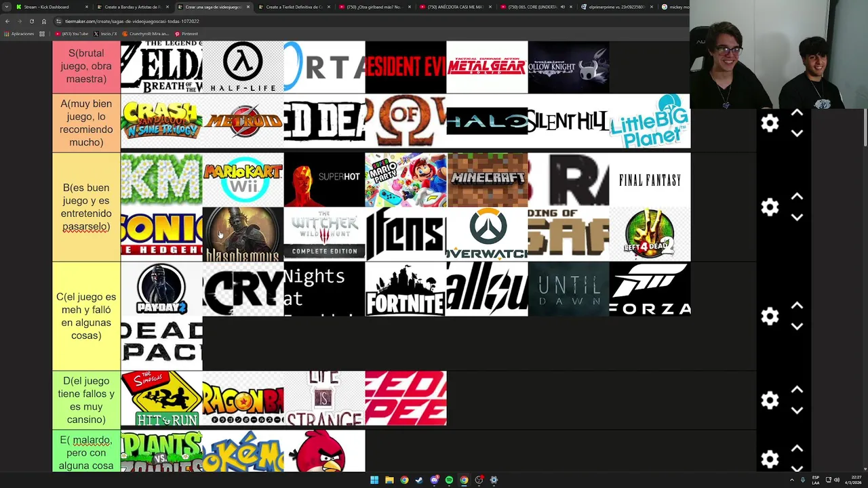Viewport: 868px width, 488px height.
Task: Select the Sonic the Hedgehog logo
Action: point(161,234)
